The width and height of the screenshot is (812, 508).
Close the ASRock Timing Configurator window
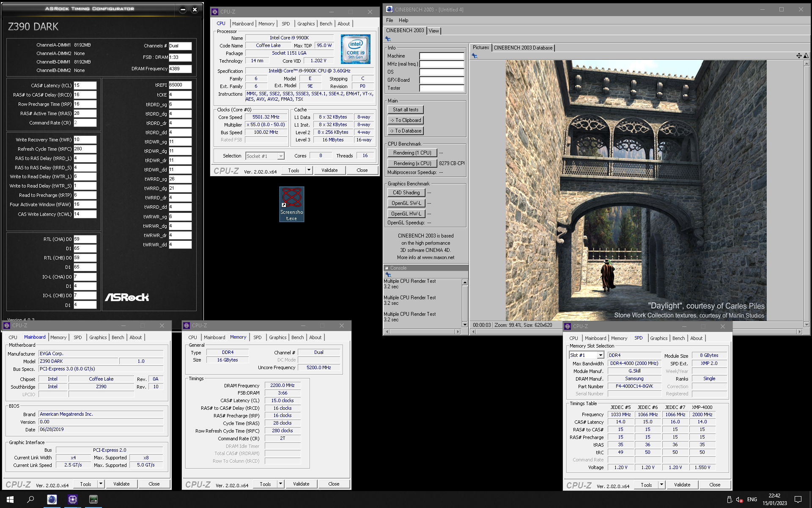(195, 10)
